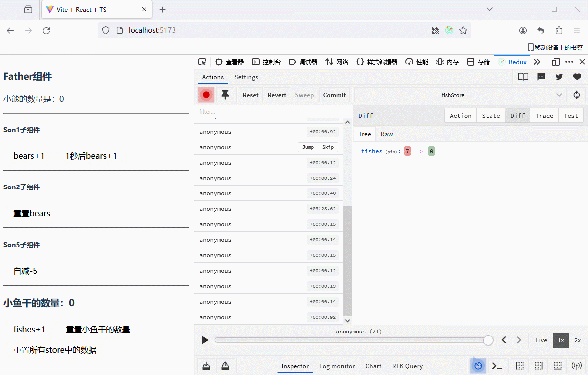
Task: Open the Redux DevTools documentation book icon
Action: pyautogui.click(x=523, y=77)
